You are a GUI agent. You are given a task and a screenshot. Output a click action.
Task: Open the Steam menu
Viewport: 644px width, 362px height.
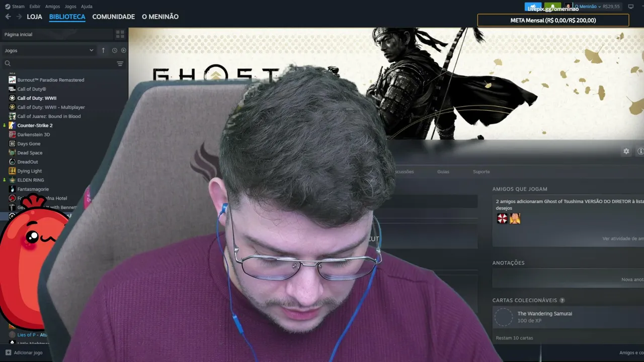point(18,7)
